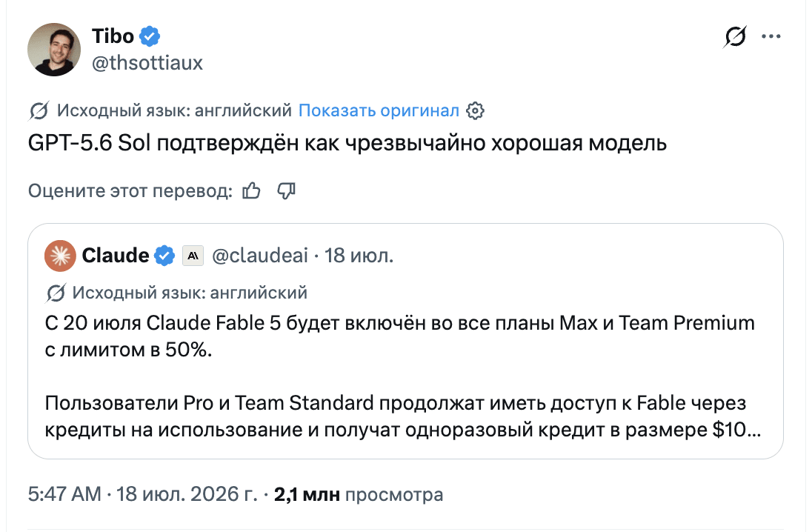Open the Grok icon at top right
812x532 pixels.
[735, 36]
